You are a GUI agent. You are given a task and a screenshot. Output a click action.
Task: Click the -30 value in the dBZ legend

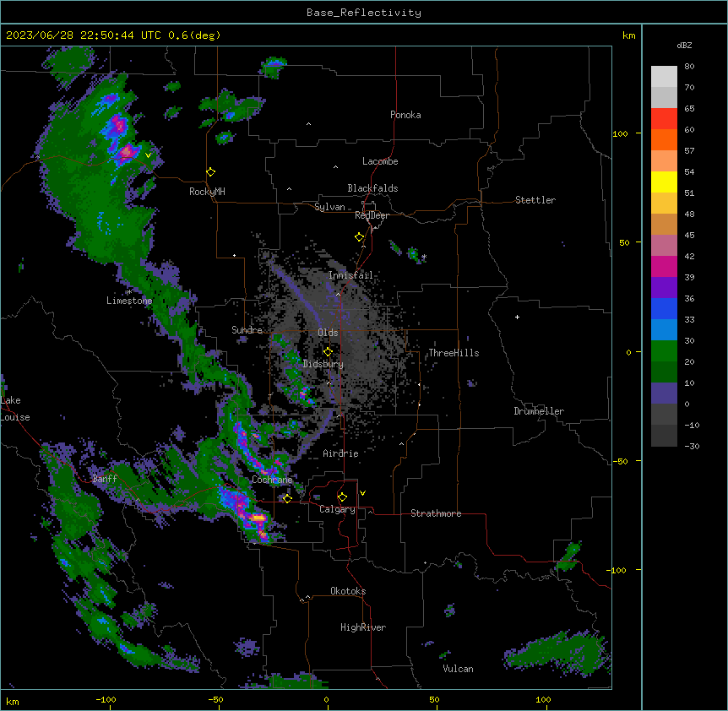pos(692,447)
